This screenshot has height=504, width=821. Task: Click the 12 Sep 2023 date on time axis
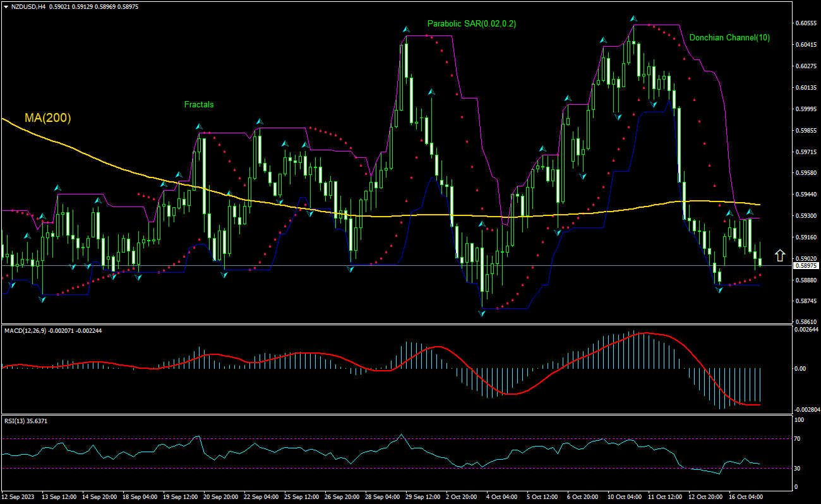pyautogui.click(x=17, y=497)
